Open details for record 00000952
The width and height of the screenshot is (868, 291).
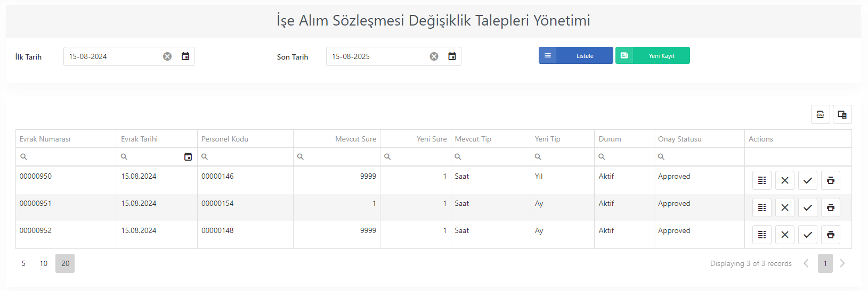pyautogui.click(x=762, y=235)
